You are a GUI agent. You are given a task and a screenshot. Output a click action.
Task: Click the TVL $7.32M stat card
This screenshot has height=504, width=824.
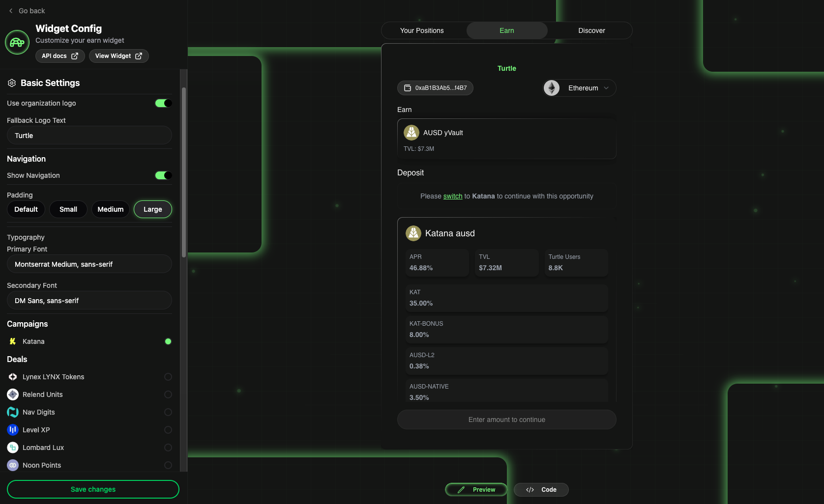coord(506,263)
